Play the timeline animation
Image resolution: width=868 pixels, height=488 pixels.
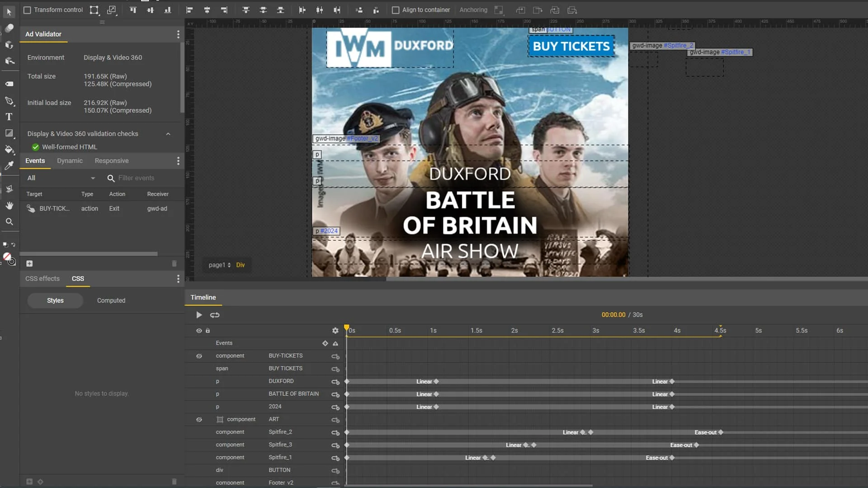click(x=199, y=315)
